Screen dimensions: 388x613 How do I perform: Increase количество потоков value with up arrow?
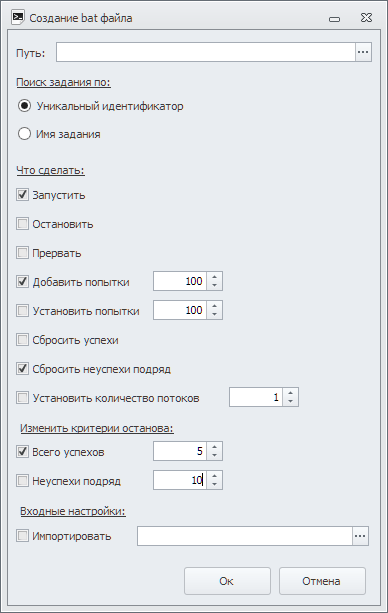pos(290,393)
